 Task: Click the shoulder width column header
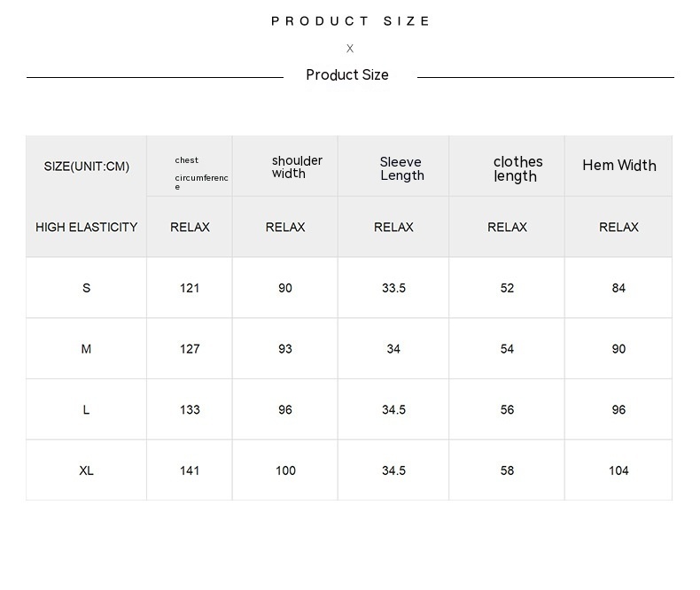coord(297,167)
